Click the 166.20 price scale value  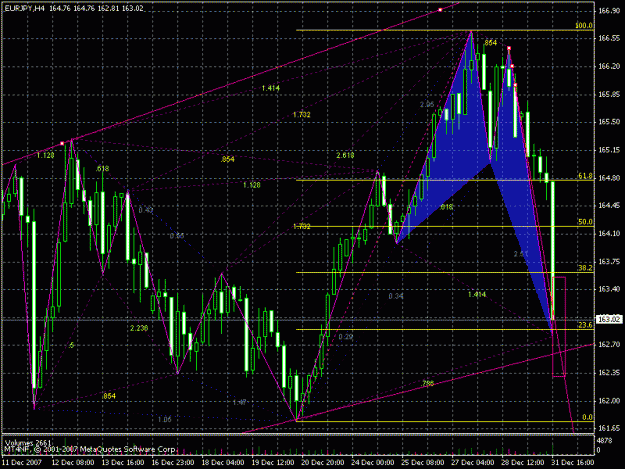[609, 66]
